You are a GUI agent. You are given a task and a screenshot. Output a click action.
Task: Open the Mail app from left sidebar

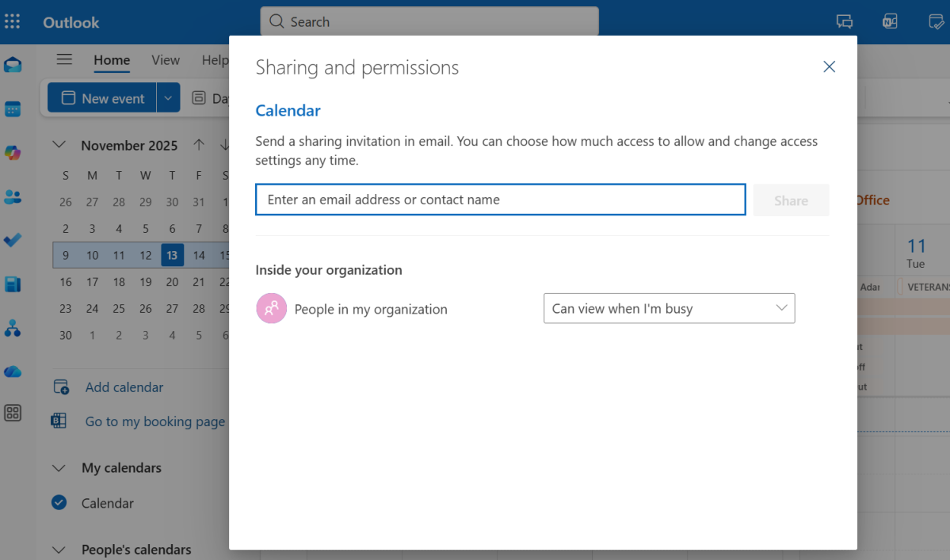coord(13,64)
